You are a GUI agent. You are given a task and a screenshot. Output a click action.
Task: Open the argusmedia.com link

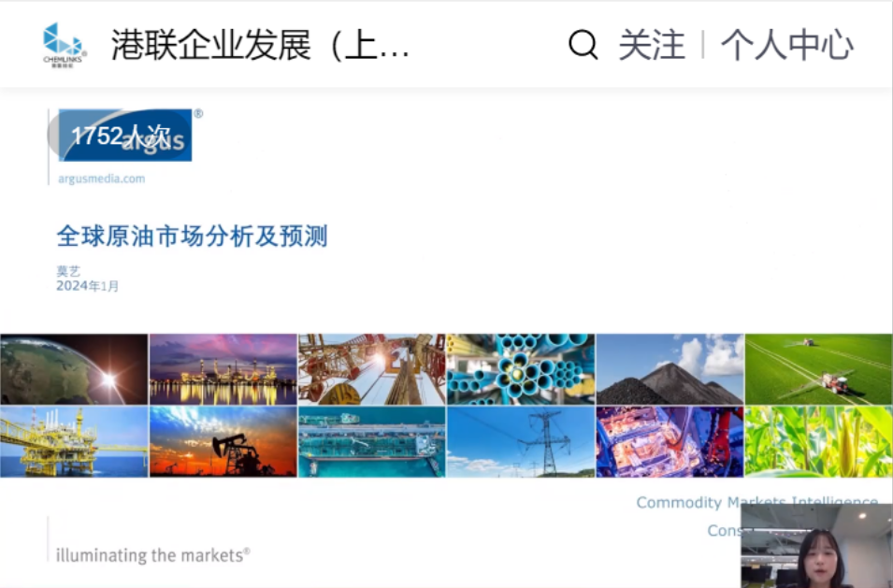[101, 179]
